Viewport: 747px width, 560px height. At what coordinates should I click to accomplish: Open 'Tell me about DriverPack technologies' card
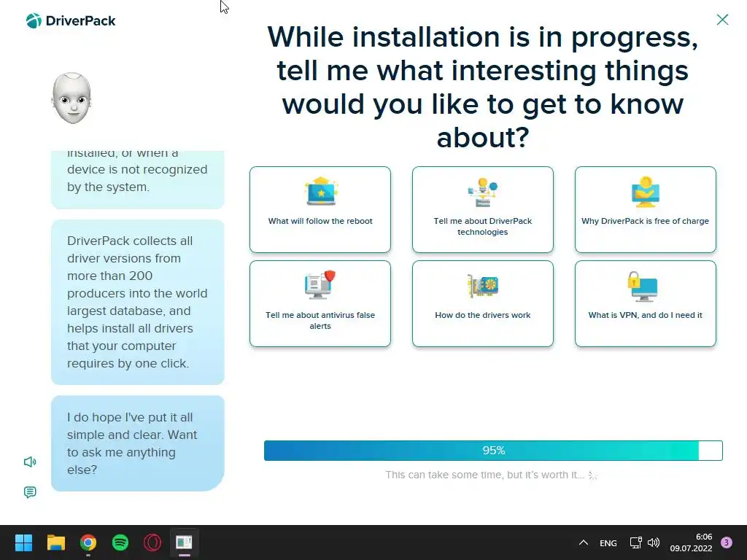click(x=483, y=209)
